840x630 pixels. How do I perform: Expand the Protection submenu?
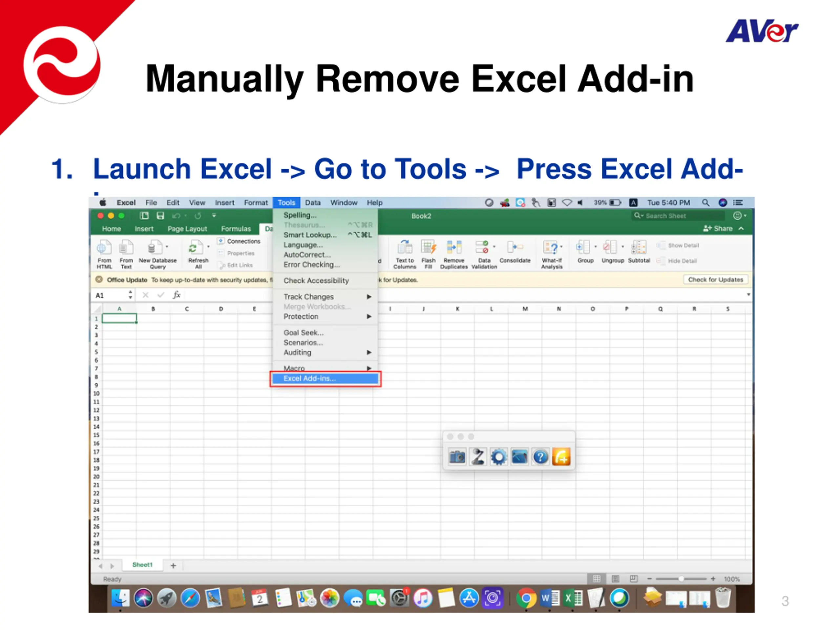(x=369, y=316)
